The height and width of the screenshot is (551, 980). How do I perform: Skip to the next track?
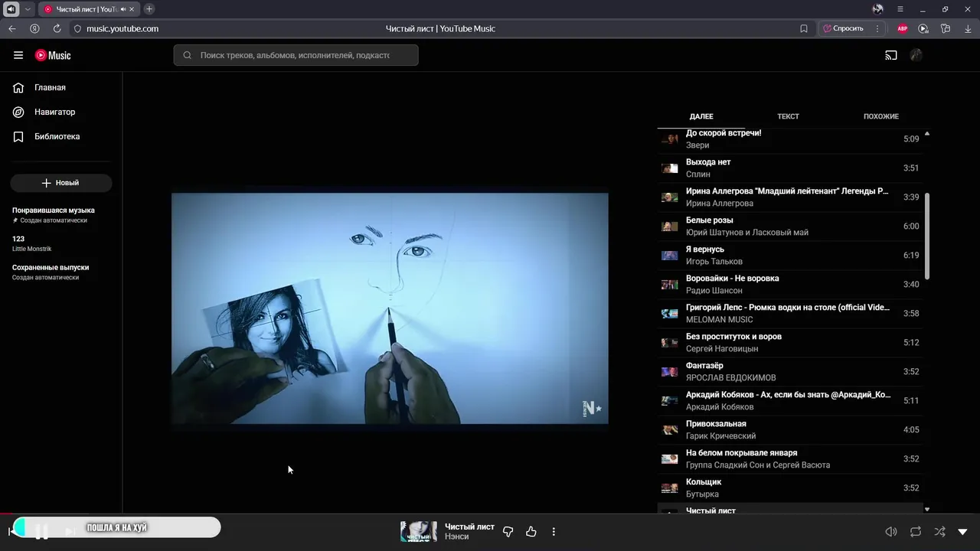click(70, 531)
